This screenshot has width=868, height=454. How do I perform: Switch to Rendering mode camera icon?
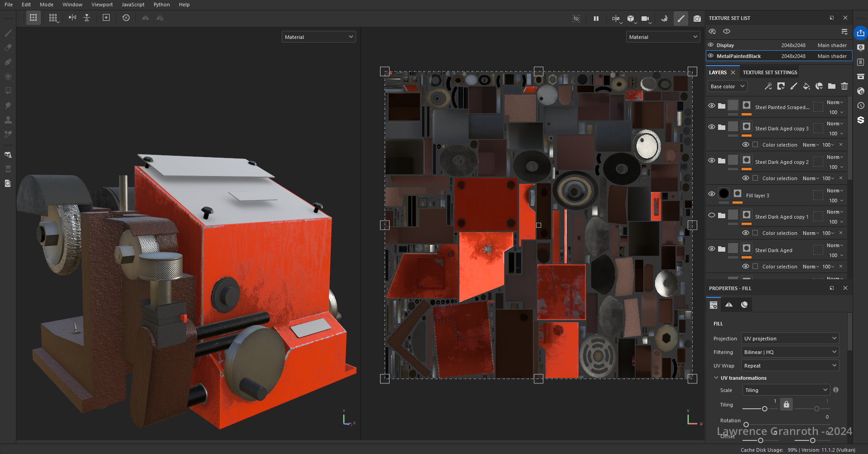697,19
